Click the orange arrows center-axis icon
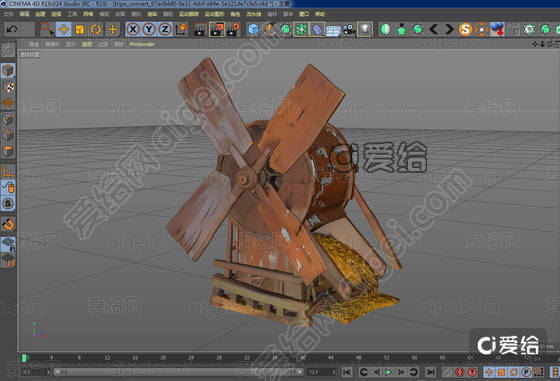Viewport: 560px width, 381px height. click(481, 29)
